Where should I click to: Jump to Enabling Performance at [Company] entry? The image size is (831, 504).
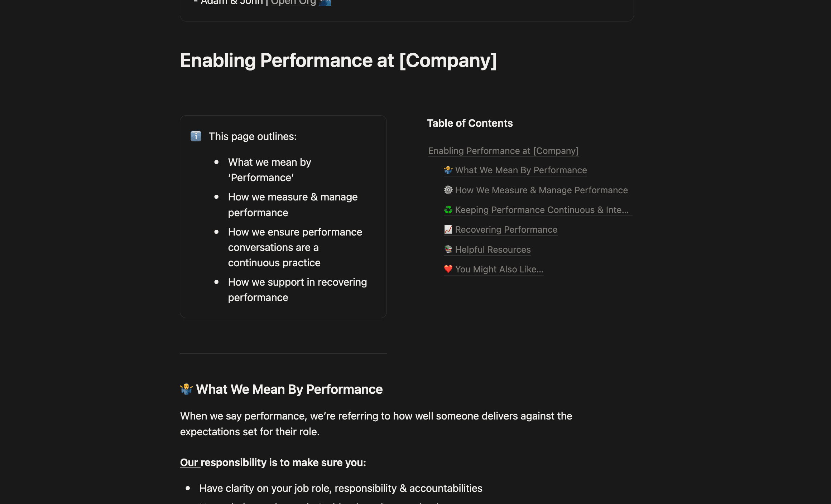(503, 151)
